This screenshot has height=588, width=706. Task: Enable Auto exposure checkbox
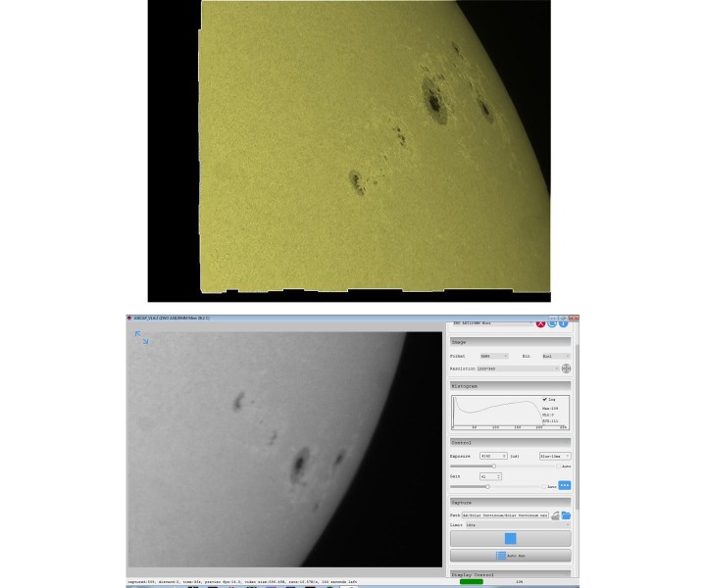[x=559, y=466]
